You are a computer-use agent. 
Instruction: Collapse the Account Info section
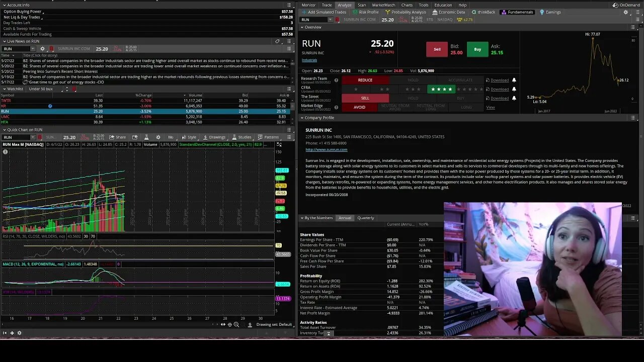5,5
